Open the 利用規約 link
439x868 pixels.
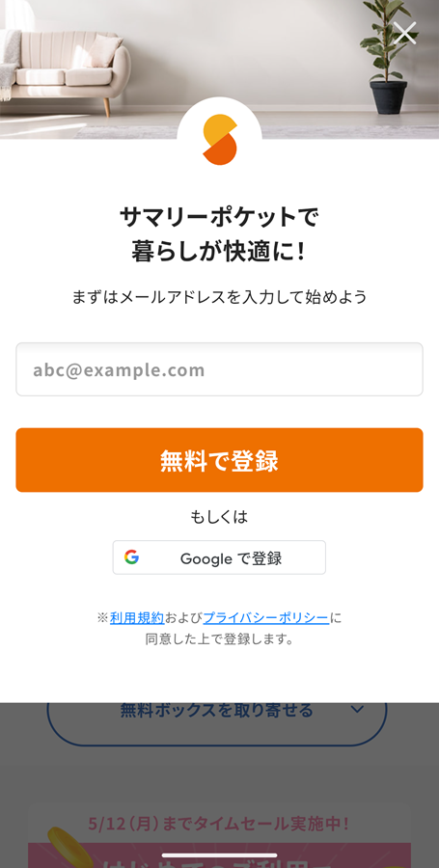tap(137, 618)
